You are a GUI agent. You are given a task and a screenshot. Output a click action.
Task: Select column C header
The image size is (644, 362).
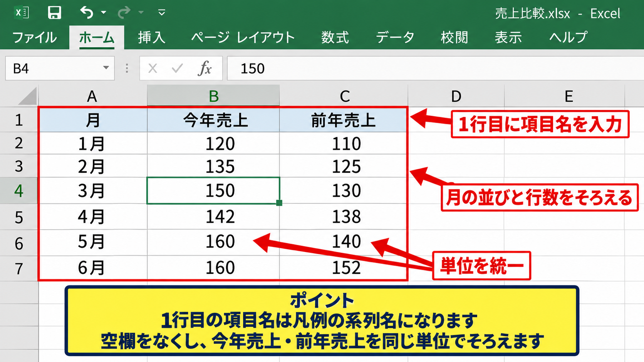pos(344,96)
